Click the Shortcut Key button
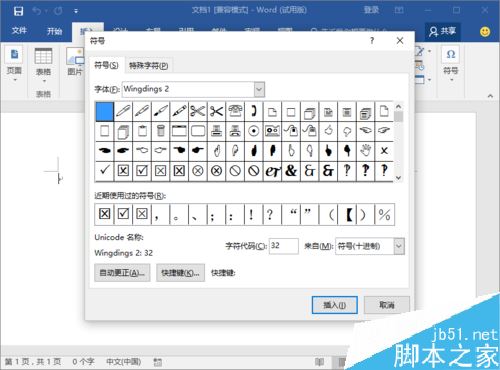500x370 pixels. click(180, 273)
